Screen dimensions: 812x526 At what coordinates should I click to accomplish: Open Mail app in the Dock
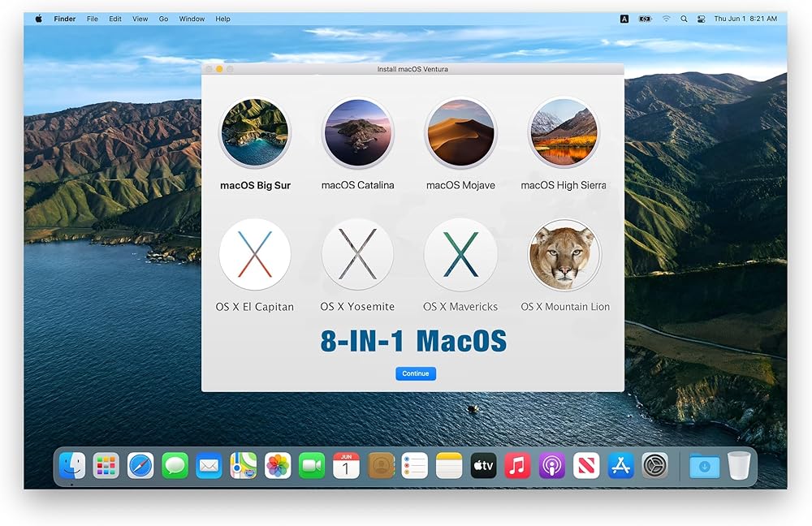click(209, 465)
